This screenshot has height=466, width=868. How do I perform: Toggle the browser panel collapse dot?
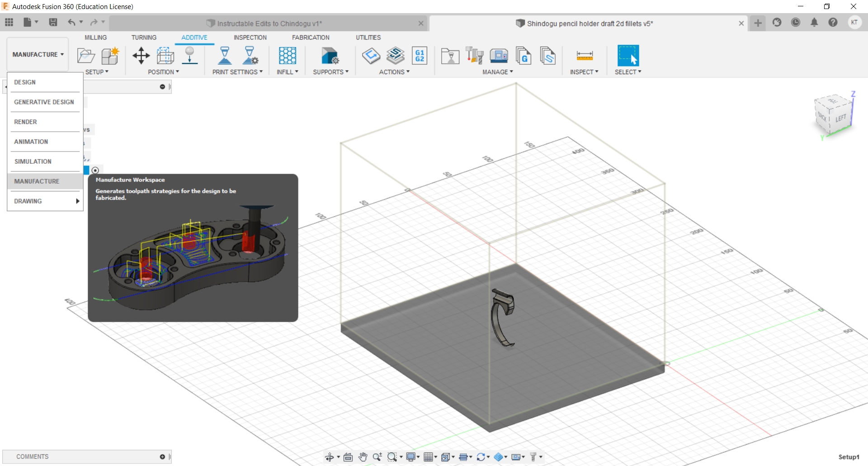point(162,87)
